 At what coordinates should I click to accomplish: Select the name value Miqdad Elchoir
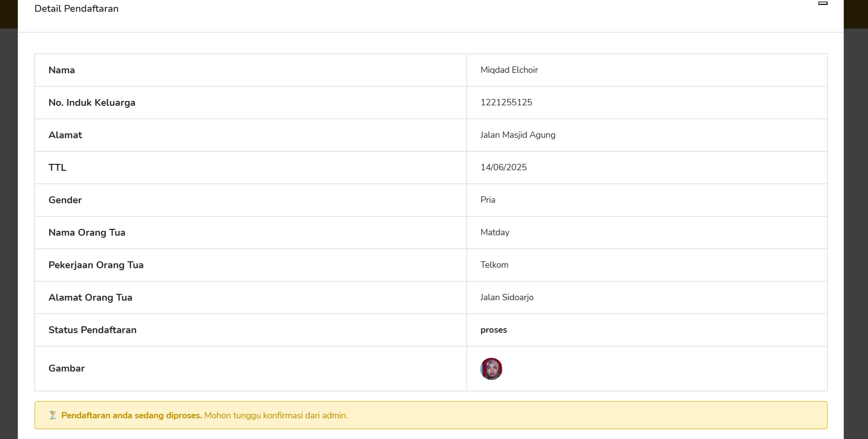pos(509,70)
